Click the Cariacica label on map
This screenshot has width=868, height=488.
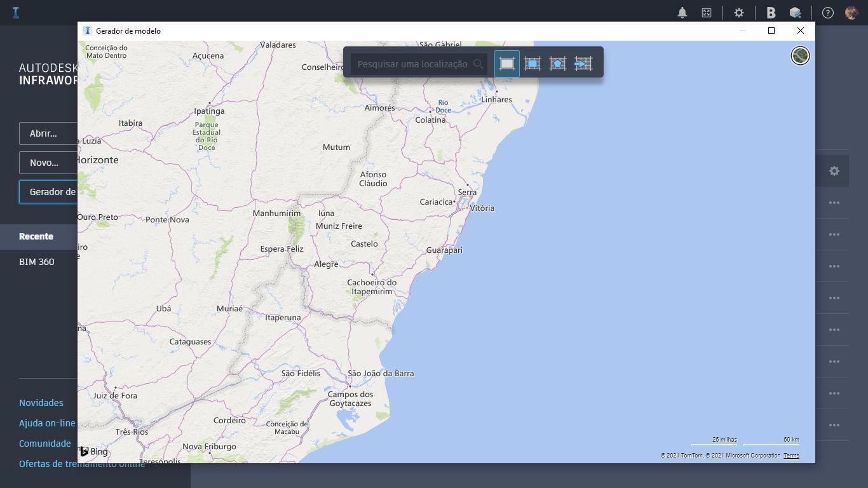point(436,202)
